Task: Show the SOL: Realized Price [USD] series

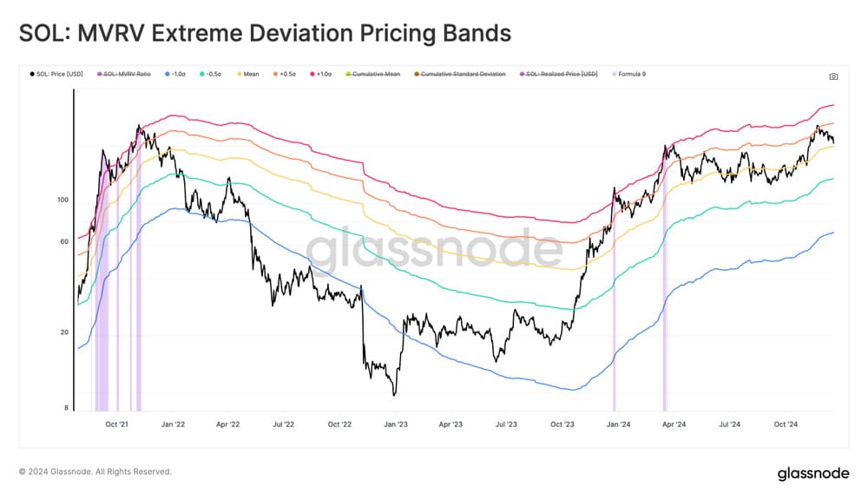Action: 562,75
